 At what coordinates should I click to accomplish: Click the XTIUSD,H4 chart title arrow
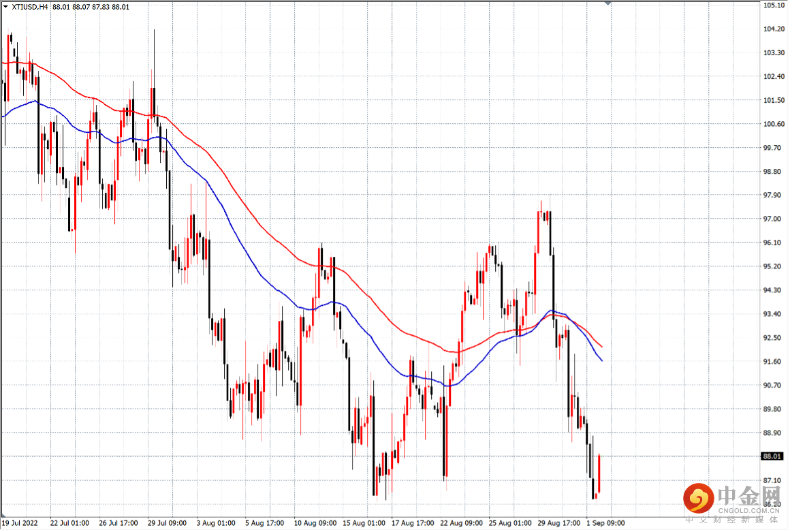tap(5, 7)
